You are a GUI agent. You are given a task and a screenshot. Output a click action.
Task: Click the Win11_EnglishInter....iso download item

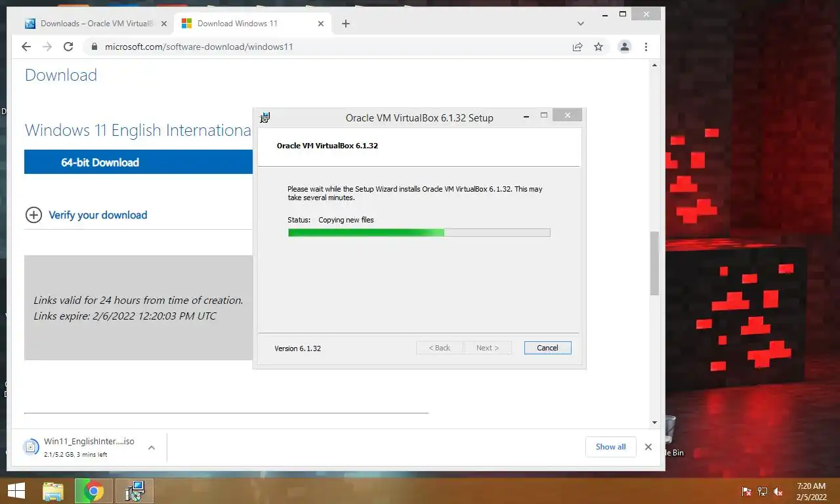89,442
